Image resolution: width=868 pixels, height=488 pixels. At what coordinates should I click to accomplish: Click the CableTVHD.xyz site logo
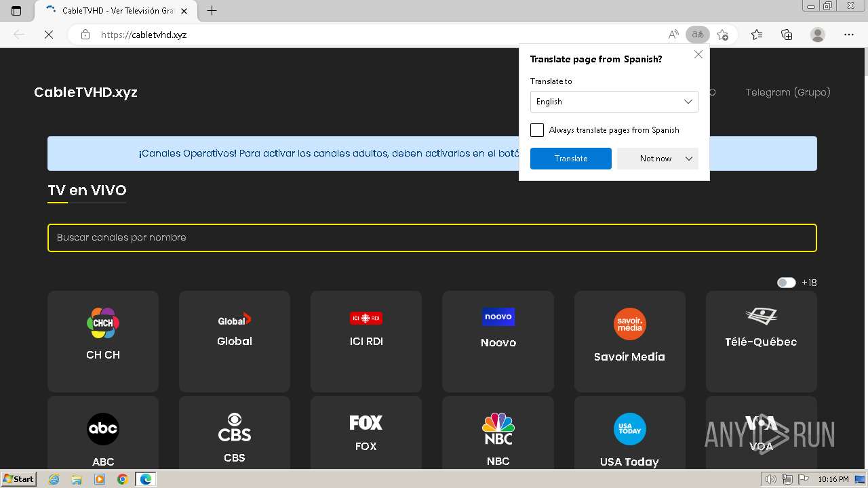point(85,92)
